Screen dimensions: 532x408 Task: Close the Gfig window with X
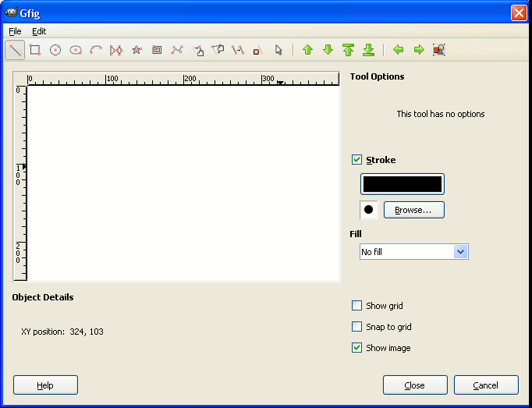click(519, 13)
